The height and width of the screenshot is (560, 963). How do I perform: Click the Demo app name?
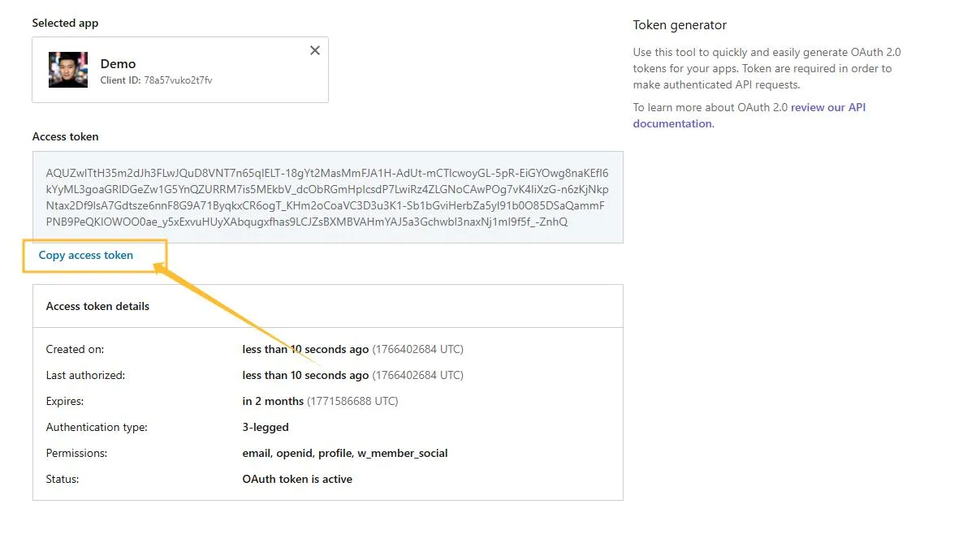[x=118, y=63]
